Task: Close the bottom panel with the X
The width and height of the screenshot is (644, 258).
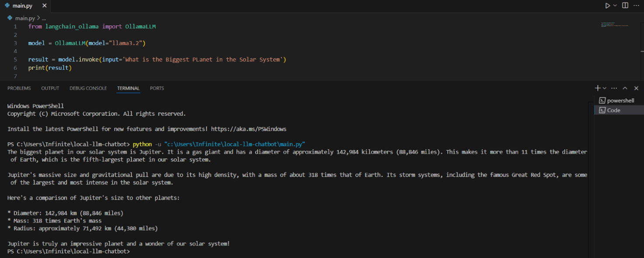Action: [636, 88]
